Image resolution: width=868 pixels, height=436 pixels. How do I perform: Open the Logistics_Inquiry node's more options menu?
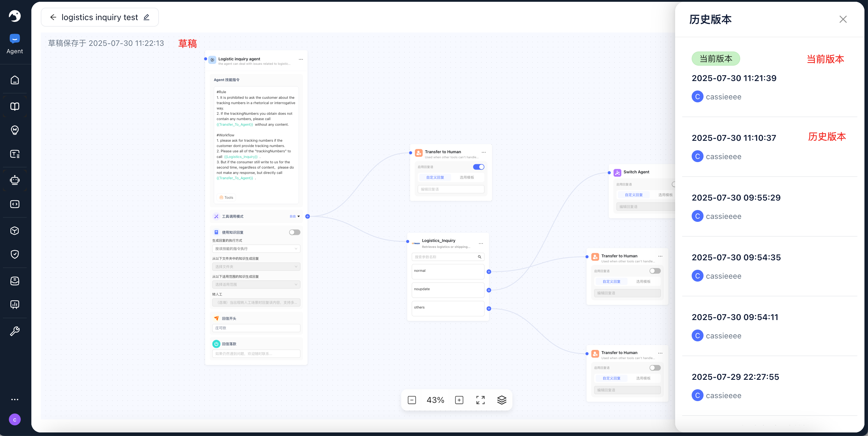point(481,243)
